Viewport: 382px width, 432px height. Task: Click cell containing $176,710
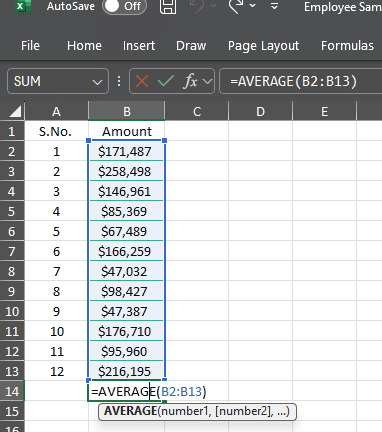tap(127, 331)
